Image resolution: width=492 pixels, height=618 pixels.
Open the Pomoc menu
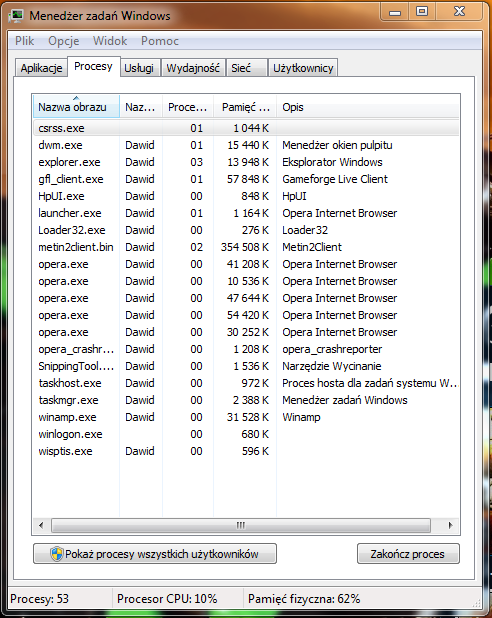160,41
